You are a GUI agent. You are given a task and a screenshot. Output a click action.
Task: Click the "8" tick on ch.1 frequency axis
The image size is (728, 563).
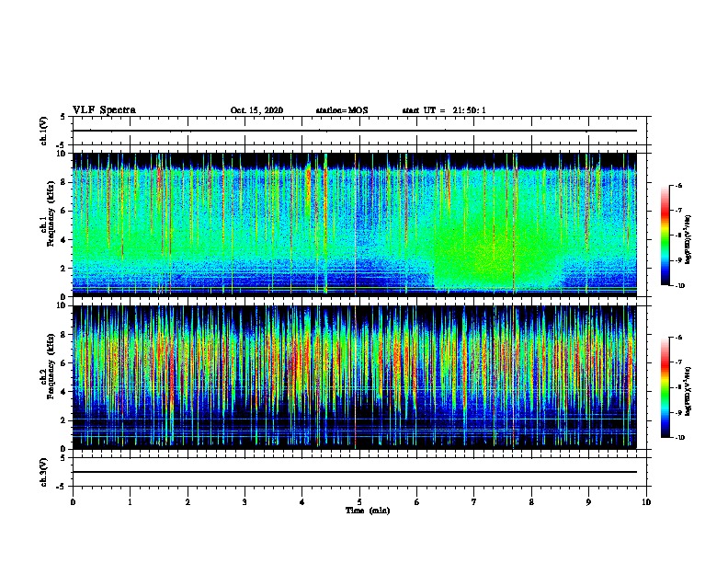[64, 182]
